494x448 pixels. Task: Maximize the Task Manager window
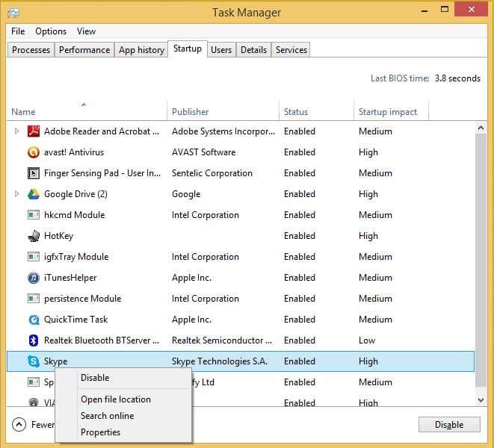pyautogui.click(x=445, y=10)
